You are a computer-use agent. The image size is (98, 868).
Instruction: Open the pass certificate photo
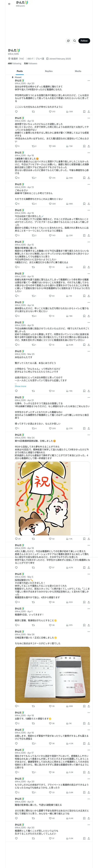(x=52, y=675)
